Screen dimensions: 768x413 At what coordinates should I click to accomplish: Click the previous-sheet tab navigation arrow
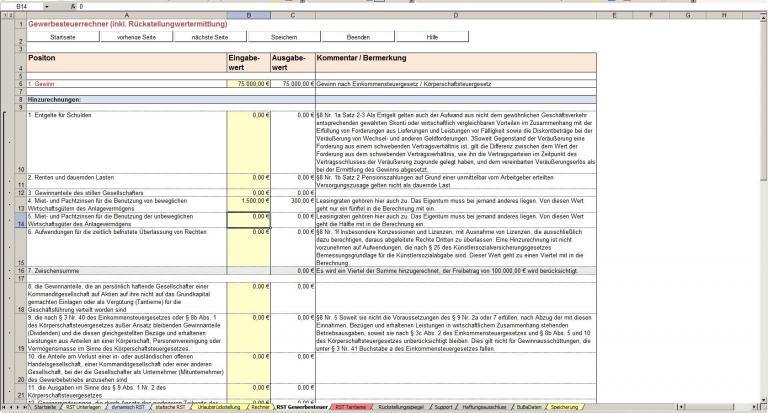coord(11,407)
